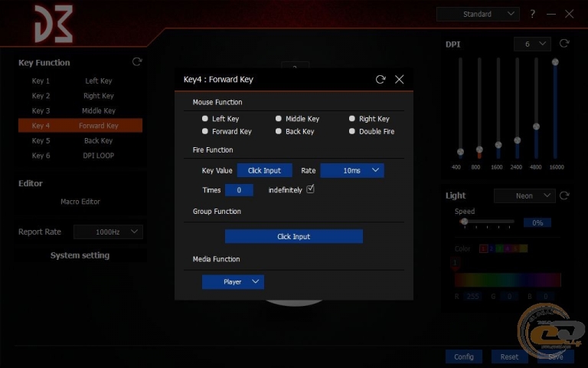Open the Macro Editor
The height and width of the screenshot is (368, 588).
click(80, 202)
